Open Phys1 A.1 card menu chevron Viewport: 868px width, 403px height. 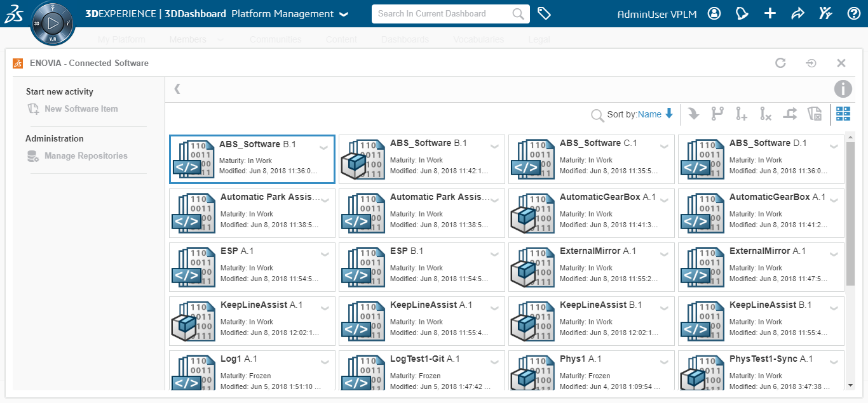(664, 362)
